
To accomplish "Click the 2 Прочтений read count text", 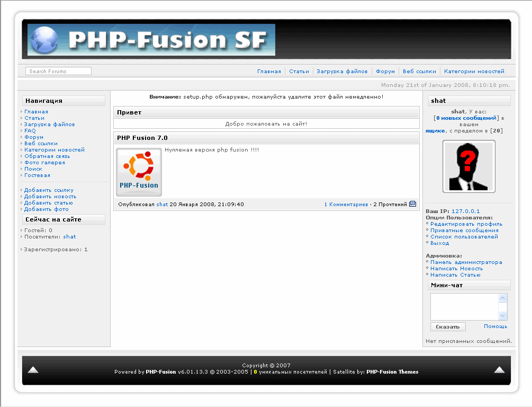I will [x=390, y=204].
